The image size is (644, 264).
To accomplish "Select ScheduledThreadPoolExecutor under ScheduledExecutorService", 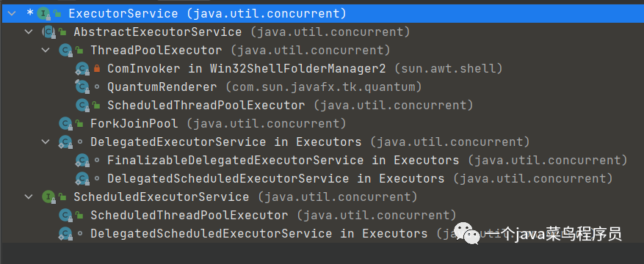I will click(x=189, y=215).
